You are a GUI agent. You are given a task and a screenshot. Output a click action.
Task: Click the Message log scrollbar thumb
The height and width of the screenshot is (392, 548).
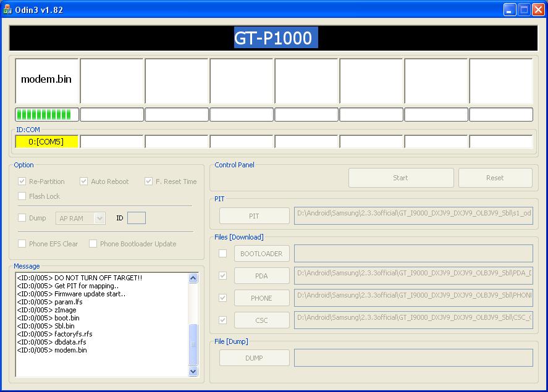point(193,344)
